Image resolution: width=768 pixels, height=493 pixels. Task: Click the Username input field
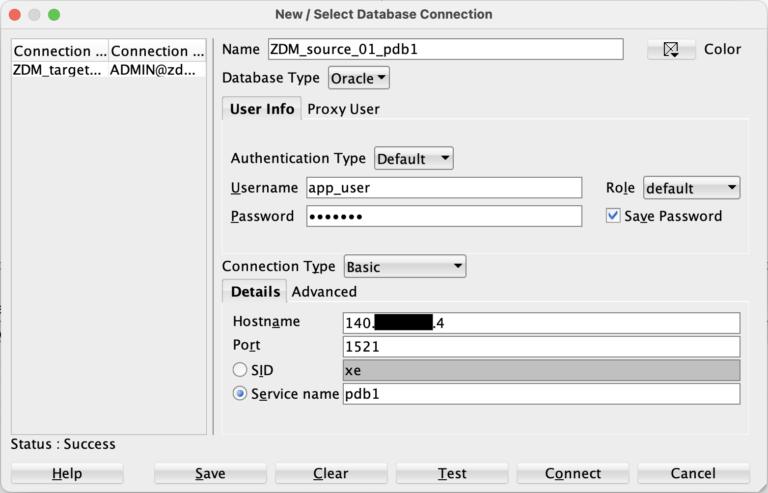click(443, 188)
